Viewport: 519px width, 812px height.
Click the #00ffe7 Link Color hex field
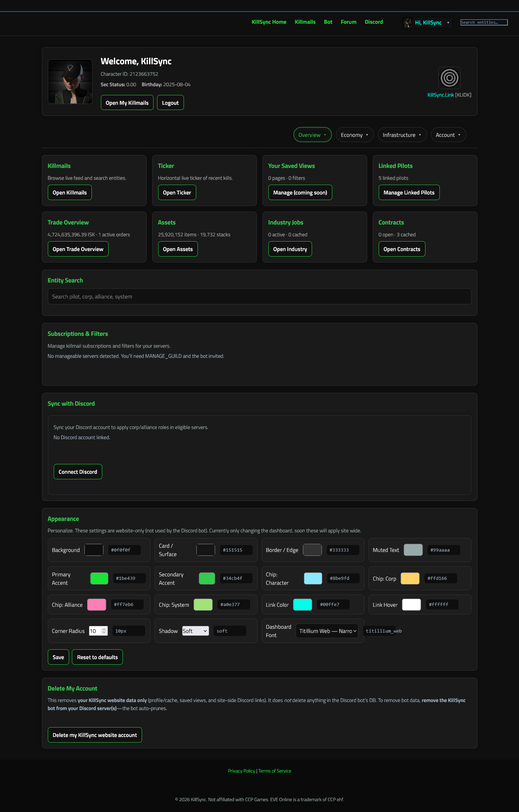(x=333, y=604)
